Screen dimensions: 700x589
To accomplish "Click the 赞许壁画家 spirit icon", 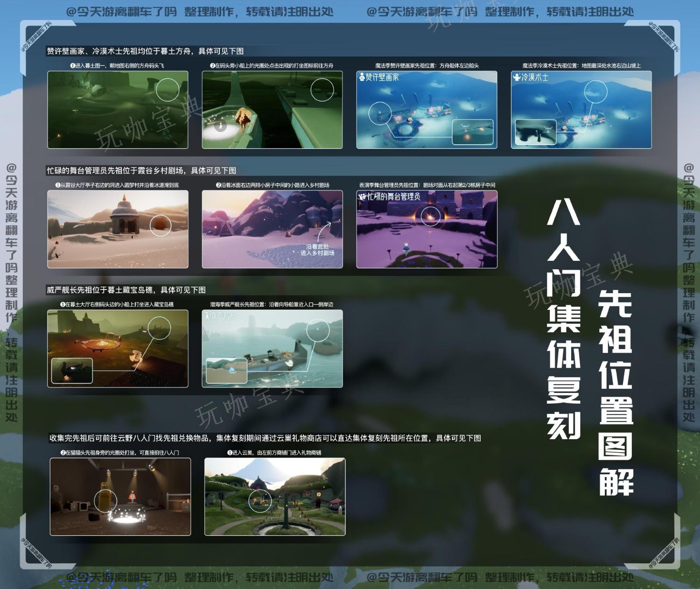I will coord(362,77).
